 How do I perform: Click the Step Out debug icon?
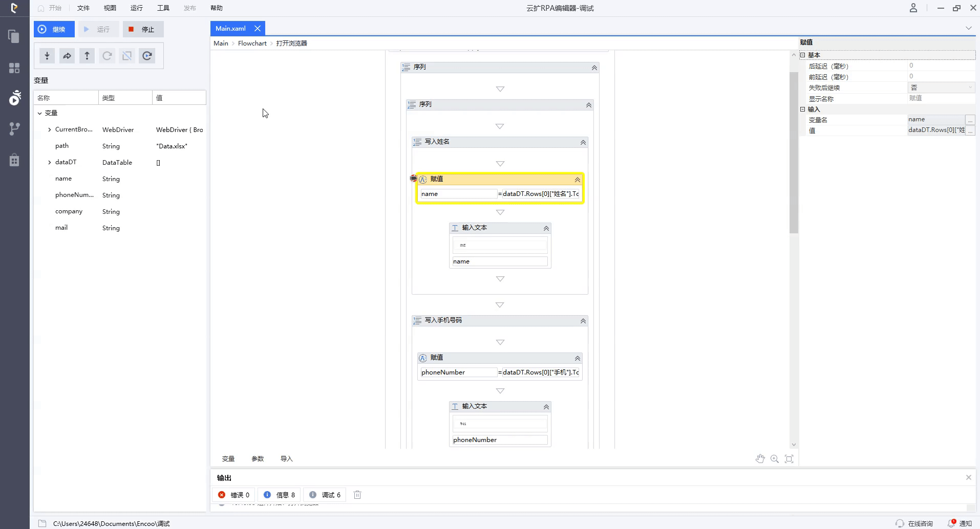87,56
